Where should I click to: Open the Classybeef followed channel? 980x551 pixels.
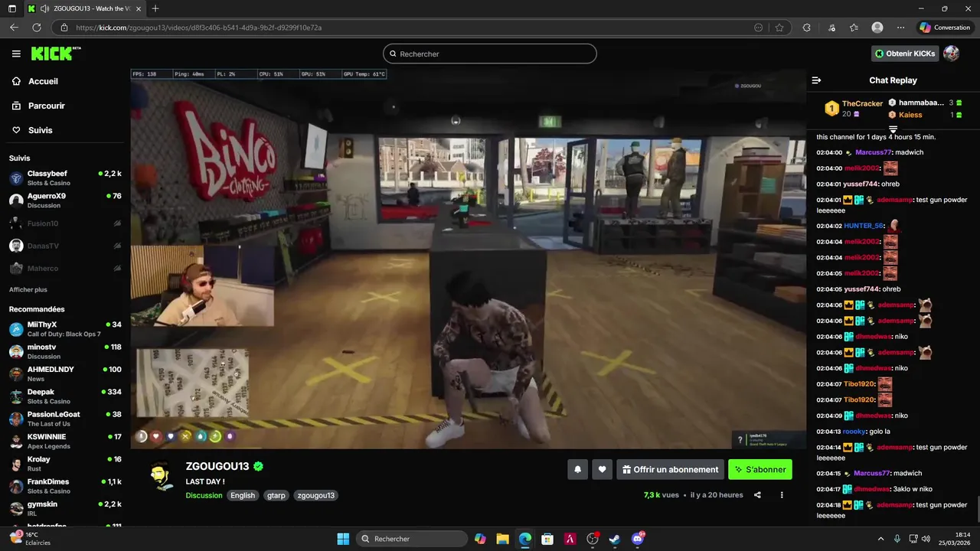[x=65, y=178]
